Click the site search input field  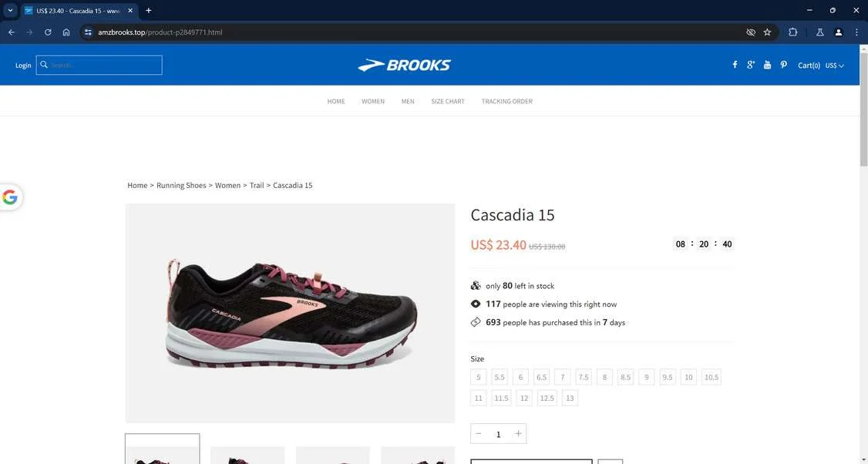[x=99, y=65]
